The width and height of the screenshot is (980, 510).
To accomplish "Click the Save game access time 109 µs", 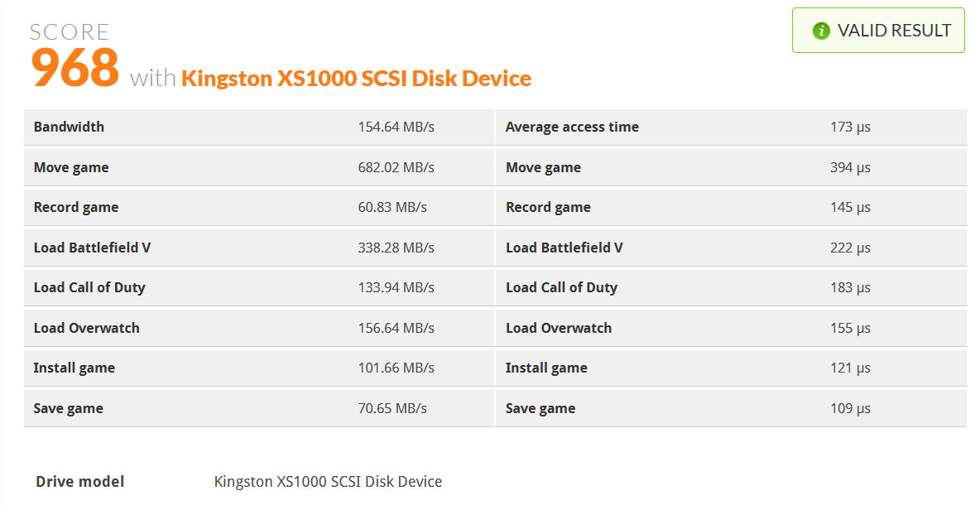I will coord(850,409).
